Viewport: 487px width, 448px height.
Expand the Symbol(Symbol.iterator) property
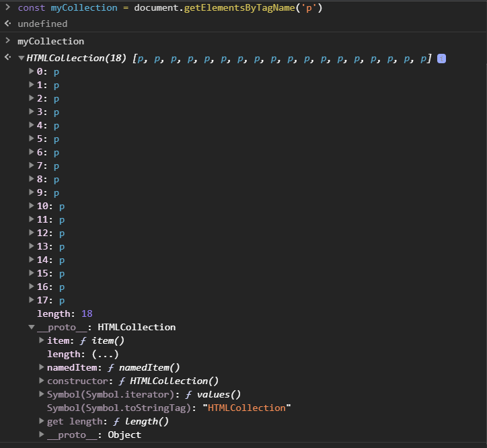pyautogui.click(x=42, y=394)
